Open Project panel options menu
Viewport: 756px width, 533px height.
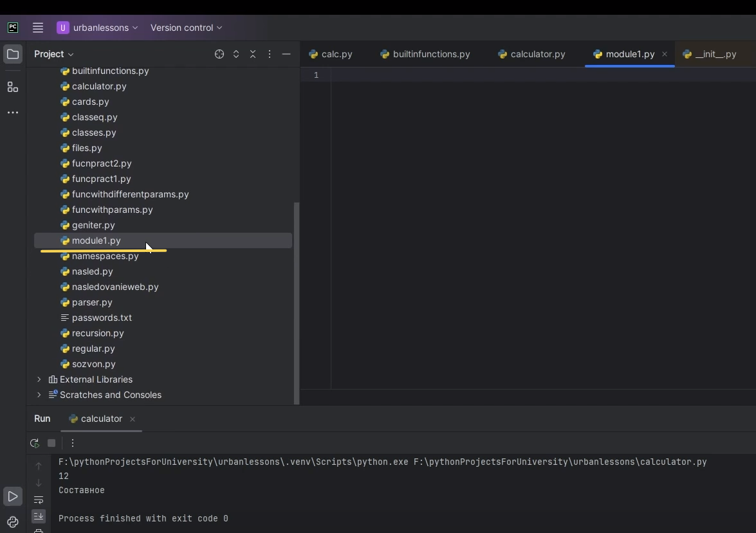(x=270, y=54)
